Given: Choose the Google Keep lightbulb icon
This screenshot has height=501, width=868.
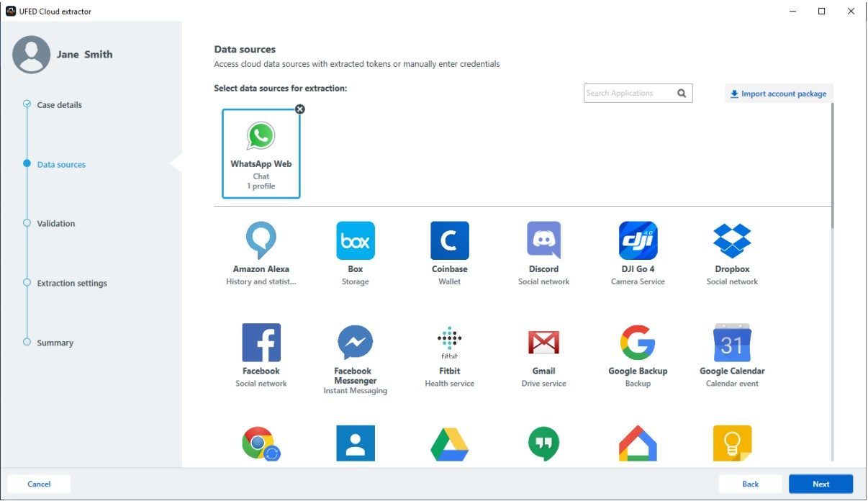Looking at the screenshot, I should point(732,443).
